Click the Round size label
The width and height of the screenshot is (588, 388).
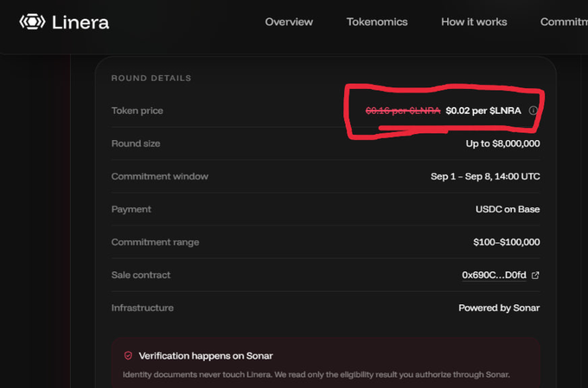point(136,143)
